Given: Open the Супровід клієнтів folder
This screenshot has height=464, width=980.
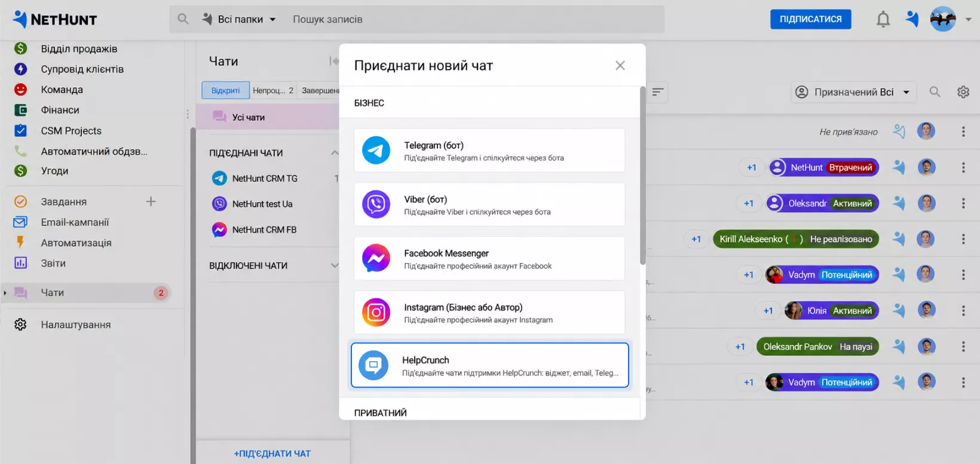Looking at the screenshot, I should pyautogui.click(x=82, y=69).
